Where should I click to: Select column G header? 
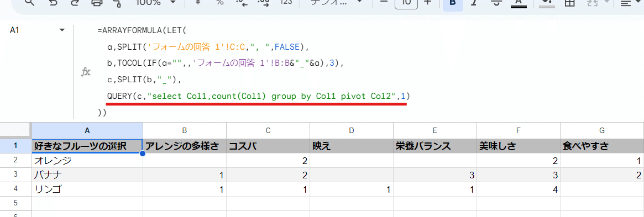tap(601, 130)
